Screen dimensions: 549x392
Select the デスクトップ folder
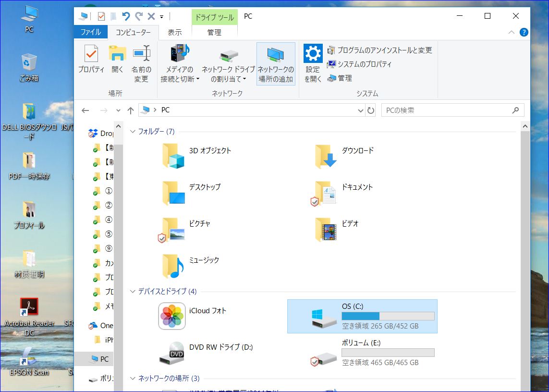pos(192,193)
